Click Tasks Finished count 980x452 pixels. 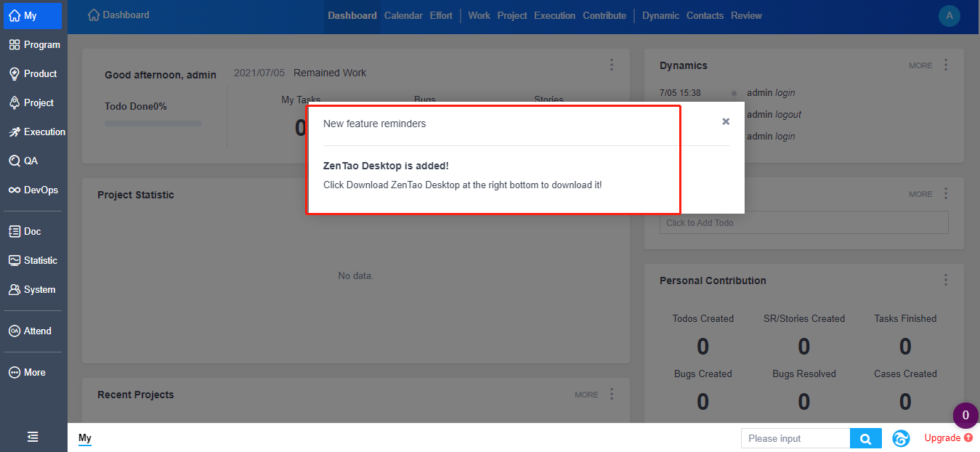coord(905,347)
